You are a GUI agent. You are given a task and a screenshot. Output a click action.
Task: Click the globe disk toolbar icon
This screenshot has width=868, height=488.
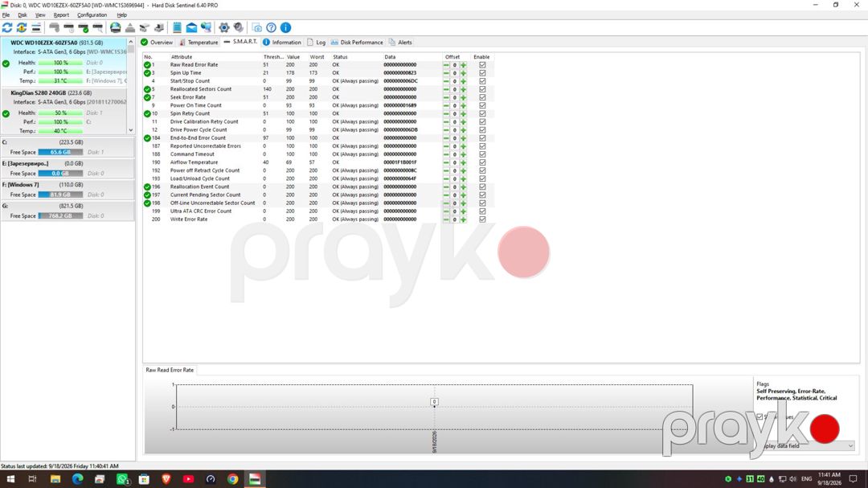pos(115,27)
